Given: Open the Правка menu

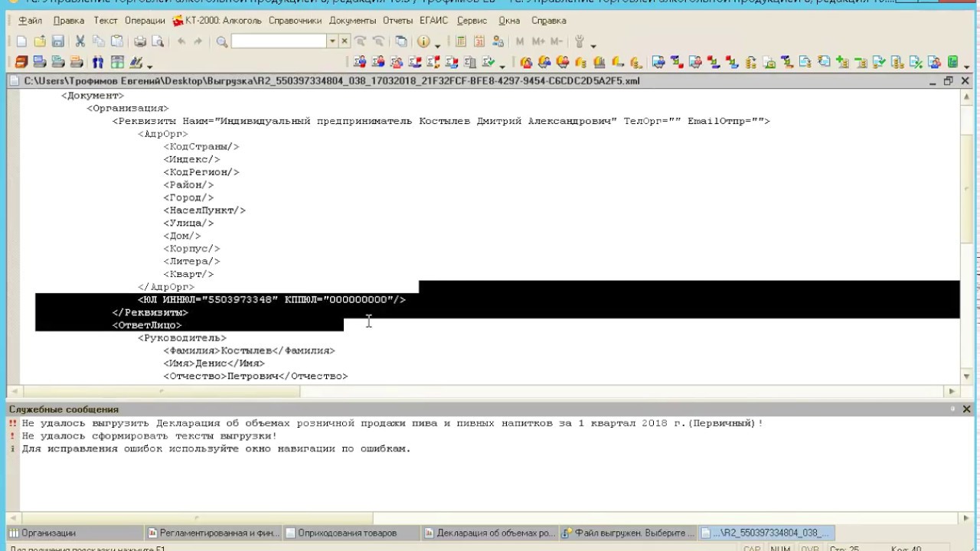Looking at the screenshot, I should (x=69, y=21).
